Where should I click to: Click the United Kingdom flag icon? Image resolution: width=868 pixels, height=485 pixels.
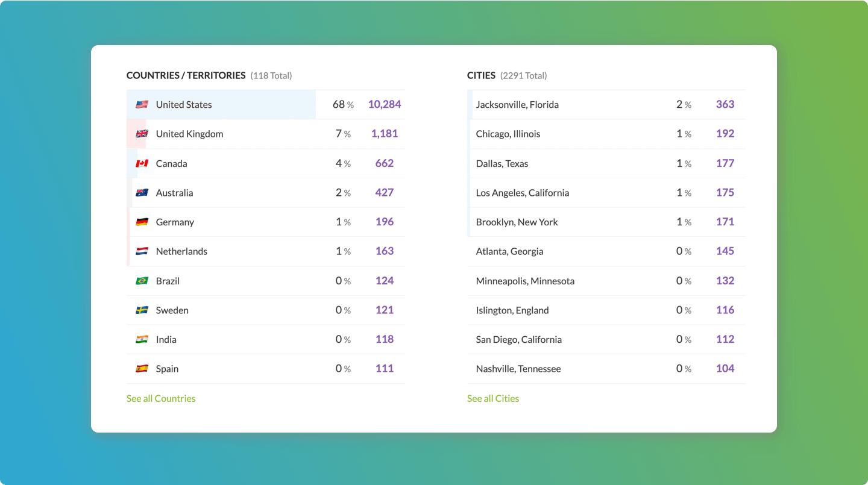pyautogui.click(x=142, y=134)
